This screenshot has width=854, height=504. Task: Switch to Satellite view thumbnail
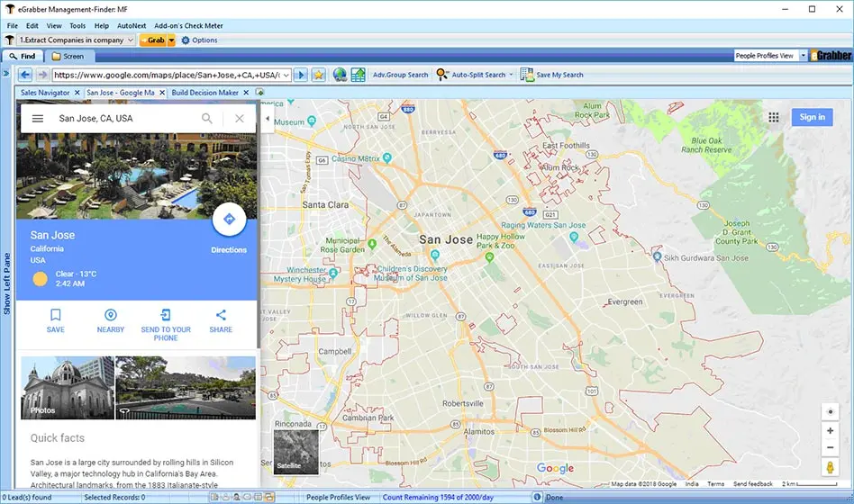[295, 451]
